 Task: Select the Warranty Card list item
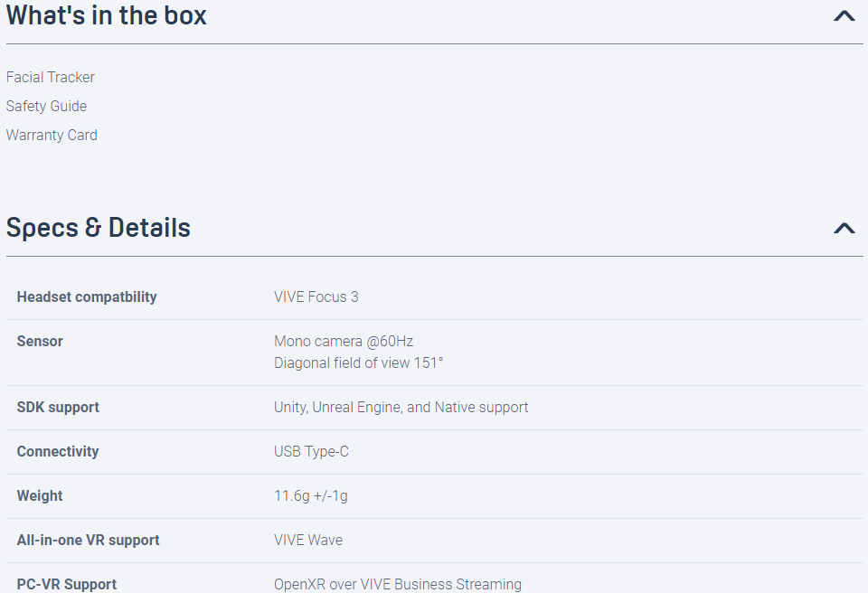(x=52, y=136)
